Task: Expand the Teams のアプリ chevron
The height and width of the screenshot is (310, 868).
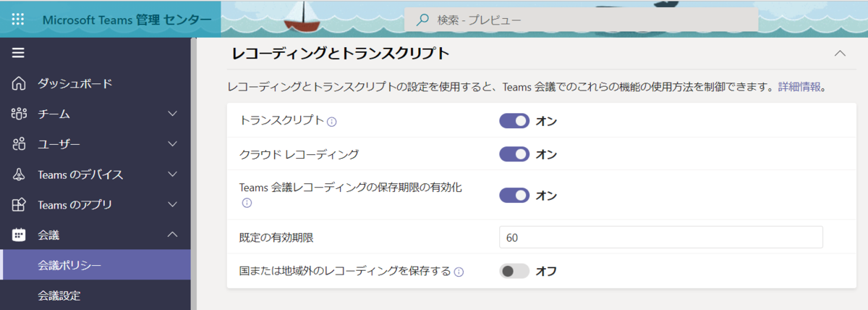Action: click(172, 205)
